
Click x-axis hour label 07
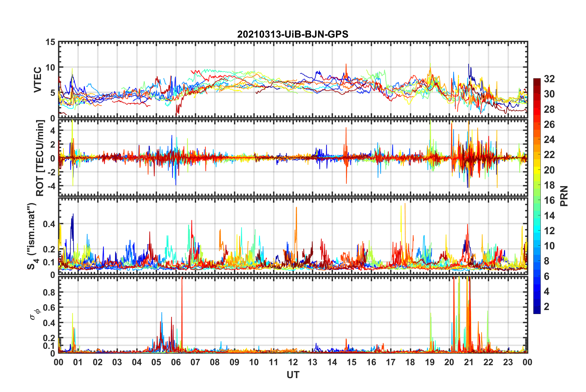[195, 362]
